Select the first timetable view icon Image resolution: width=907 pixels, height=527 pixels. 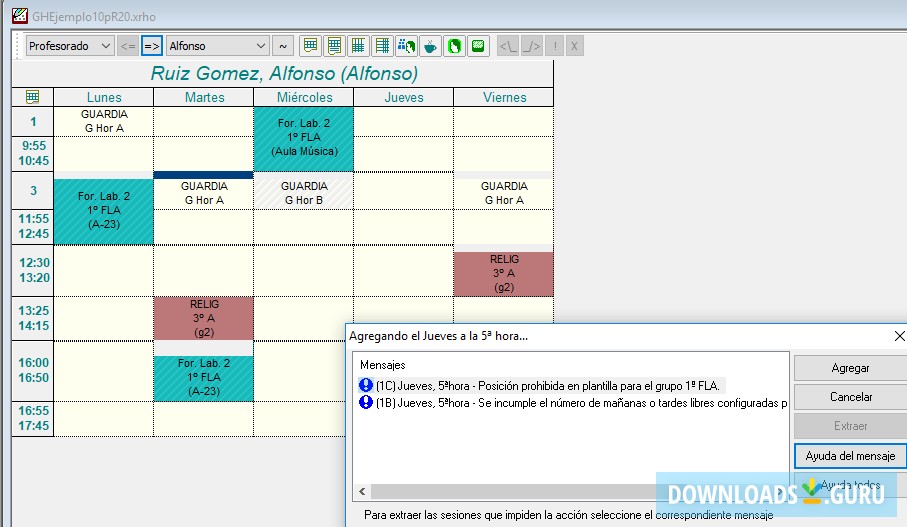tap(311, 46)
